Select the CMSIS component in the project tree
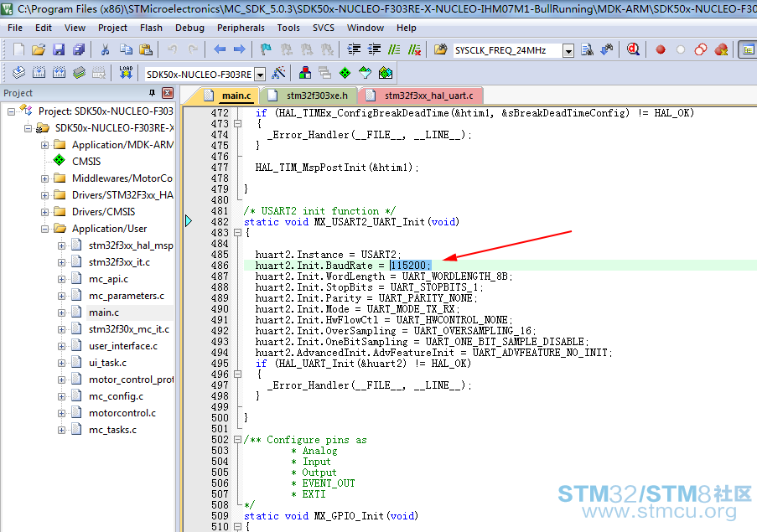This screenshot has width=757, height=532. click(86, 161)
